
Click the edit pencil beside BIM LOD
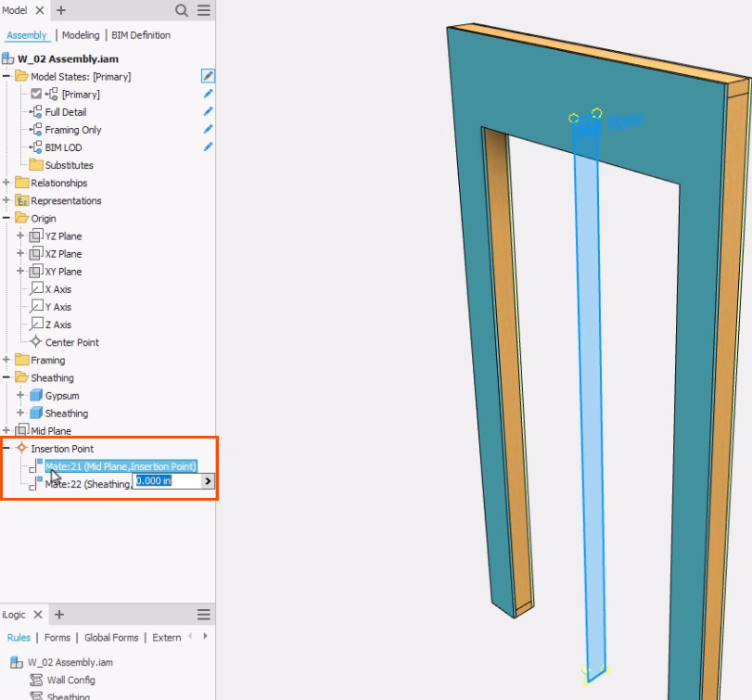pyautogui.click(x=209, y=147)
